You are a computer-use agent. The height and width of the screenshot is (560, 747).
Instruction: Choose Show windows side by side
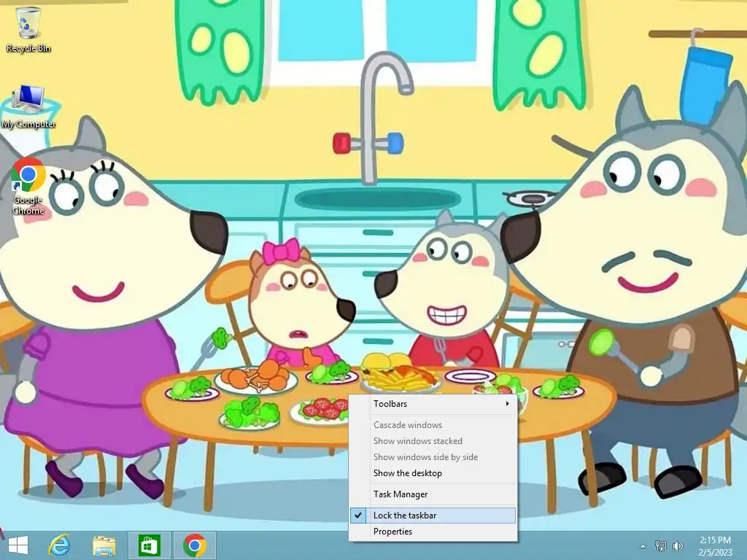click(x=433, y=457)
